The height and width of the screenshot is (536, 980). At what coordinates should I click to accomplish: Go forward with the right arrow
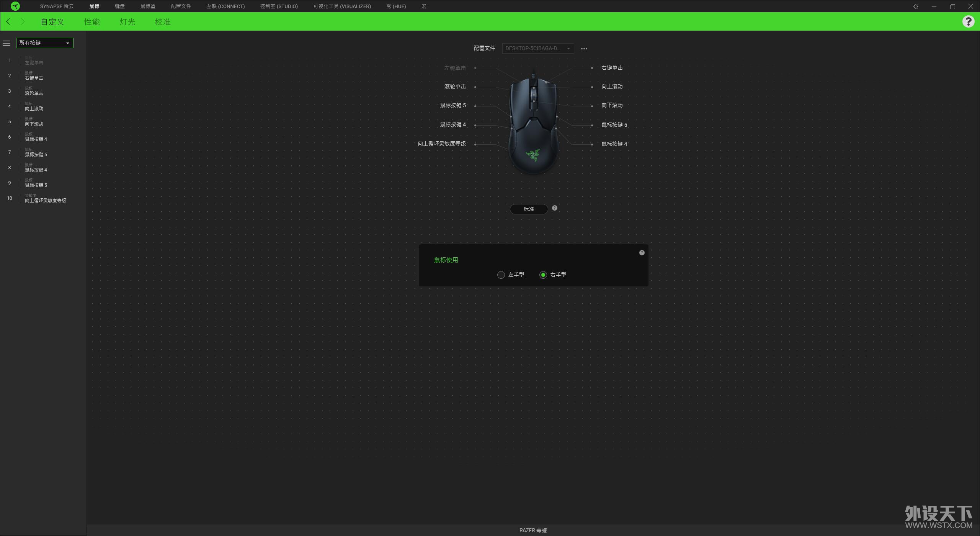click(23, 21)
